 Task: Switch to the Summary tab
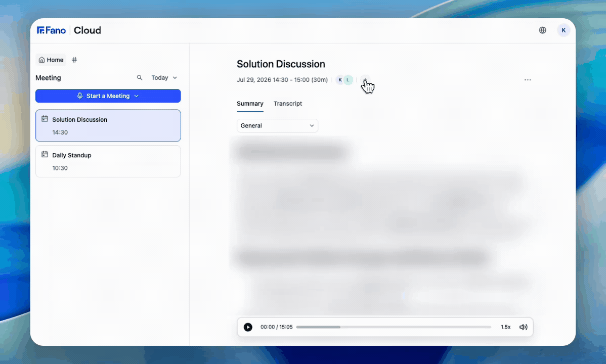[250, 104]
